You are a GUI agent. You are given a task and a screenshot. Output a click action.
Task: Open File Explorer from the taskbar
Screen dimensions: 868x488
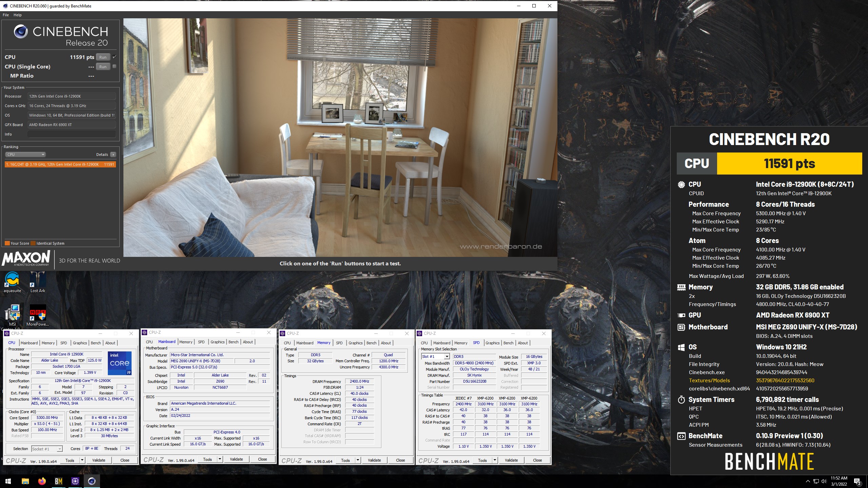point(25,481)
